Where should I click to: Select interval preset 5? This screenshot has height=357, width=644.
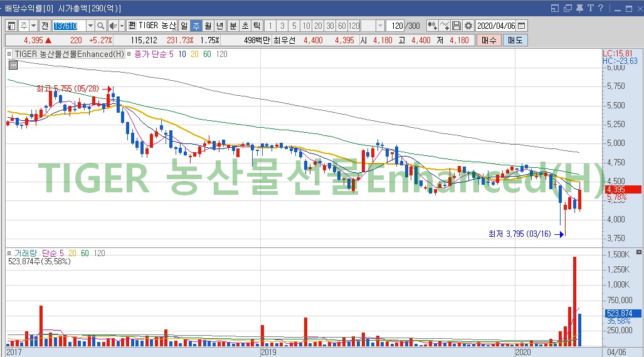(294, 26)
